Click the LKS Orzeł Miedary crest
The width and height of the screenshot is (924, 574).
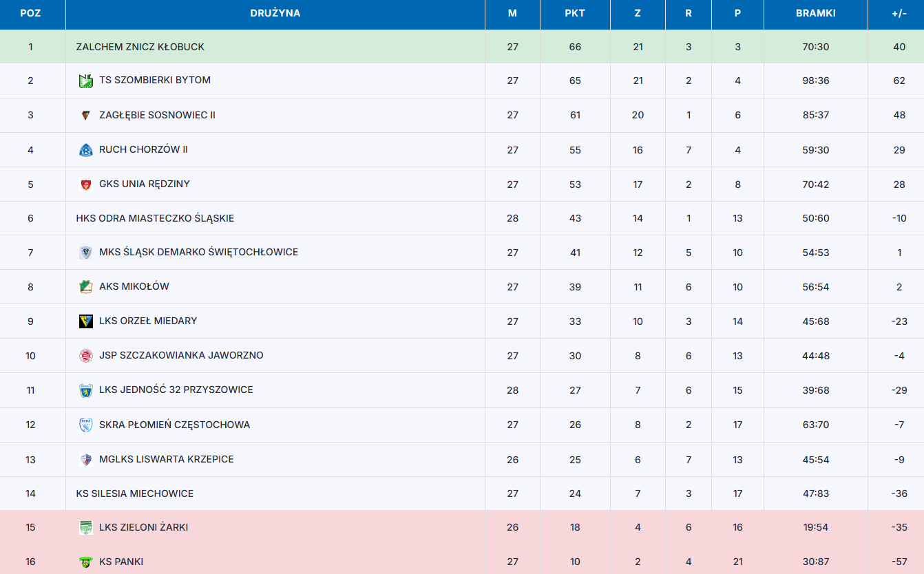tap(85, 321)
